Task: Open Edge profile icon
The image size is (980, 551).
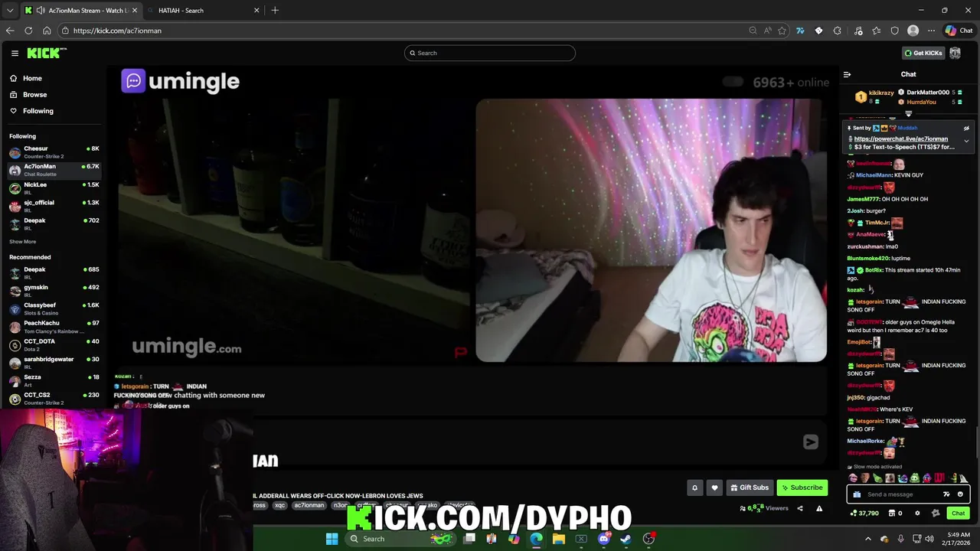Action: 913,31
